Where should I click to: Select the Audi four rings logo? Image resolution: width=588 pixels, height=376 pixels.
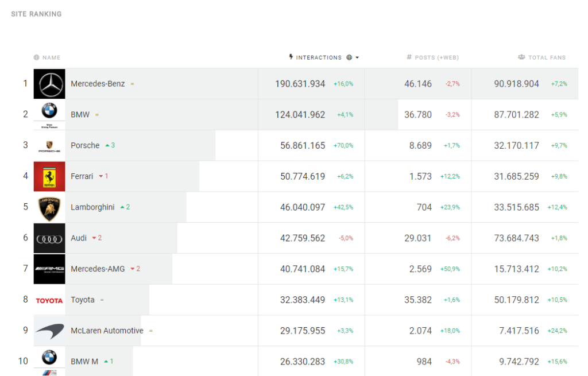[x=49, y=238]
